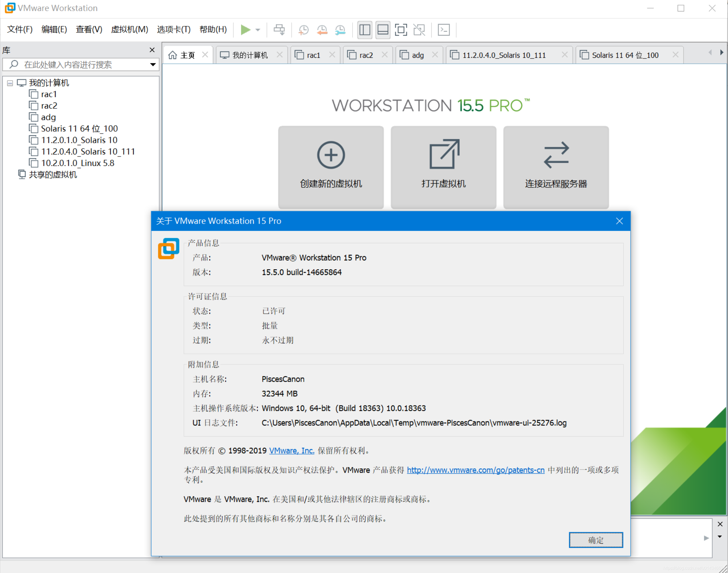Click the library search input field
The image size is (728, 573).
[x=81, y=64]
